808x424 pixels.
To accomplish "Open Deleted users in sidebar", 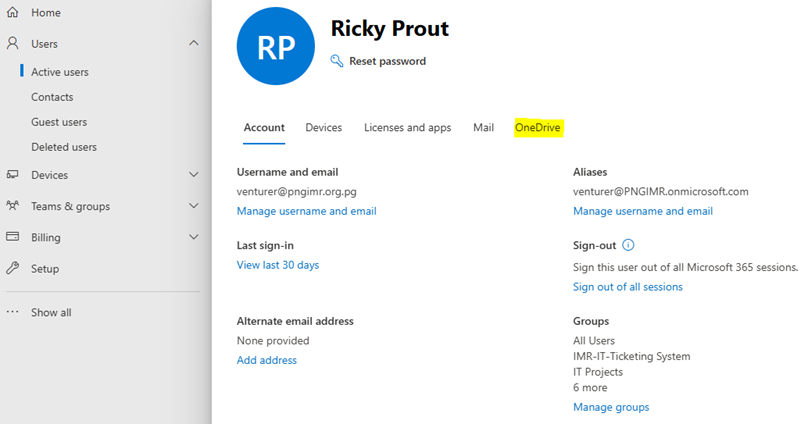I will (64, 147).
